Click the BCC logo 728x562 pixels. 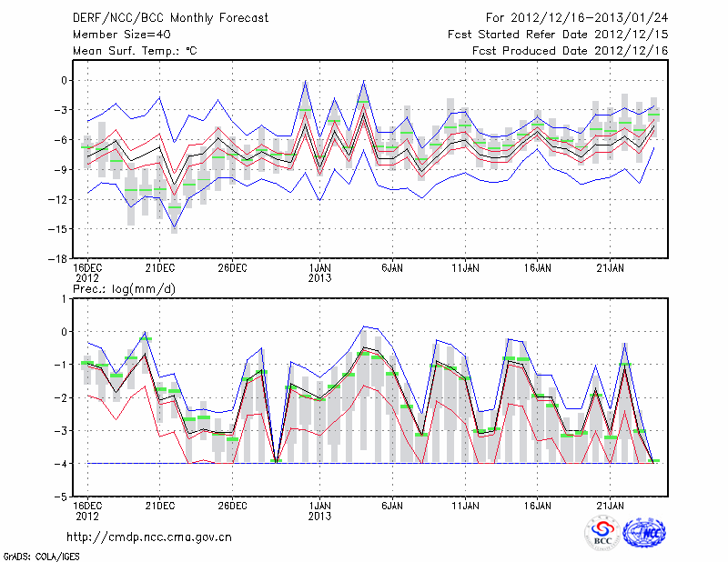coord(602,533)
